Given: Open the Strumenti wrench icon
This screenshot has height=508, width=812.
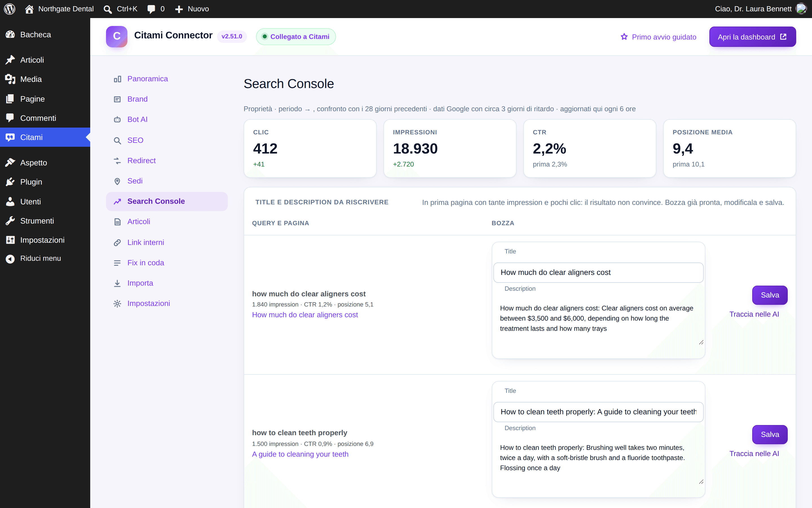Looking at the screenshot, I should point(10,221).
